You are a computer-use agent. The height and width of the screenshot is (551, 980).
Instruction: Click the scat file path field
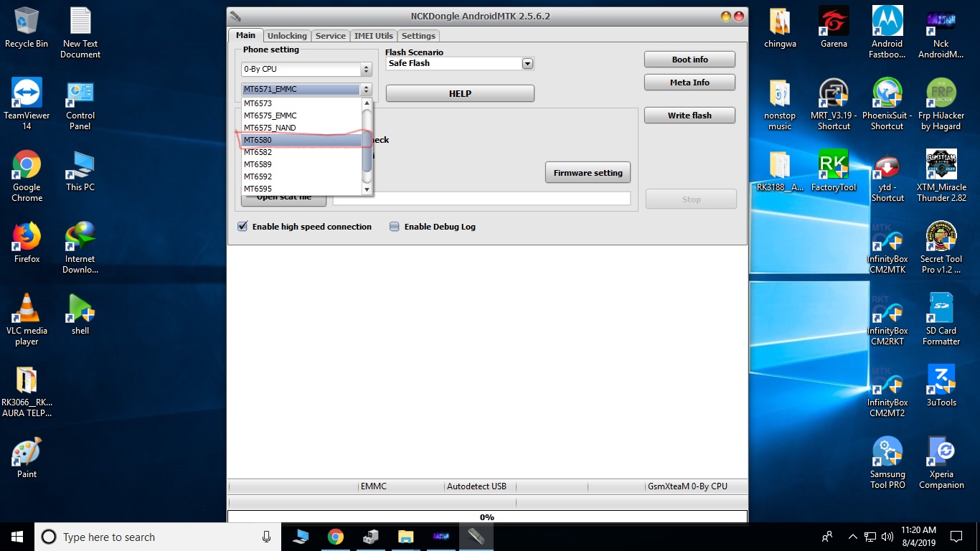[481, 199]
